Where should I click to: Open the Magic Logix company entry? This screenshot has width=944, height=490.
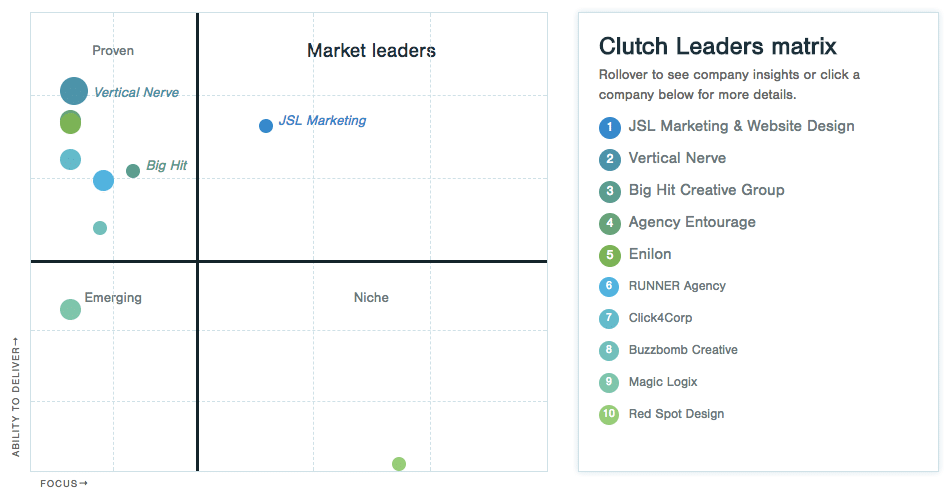click(x=663, y=382)
